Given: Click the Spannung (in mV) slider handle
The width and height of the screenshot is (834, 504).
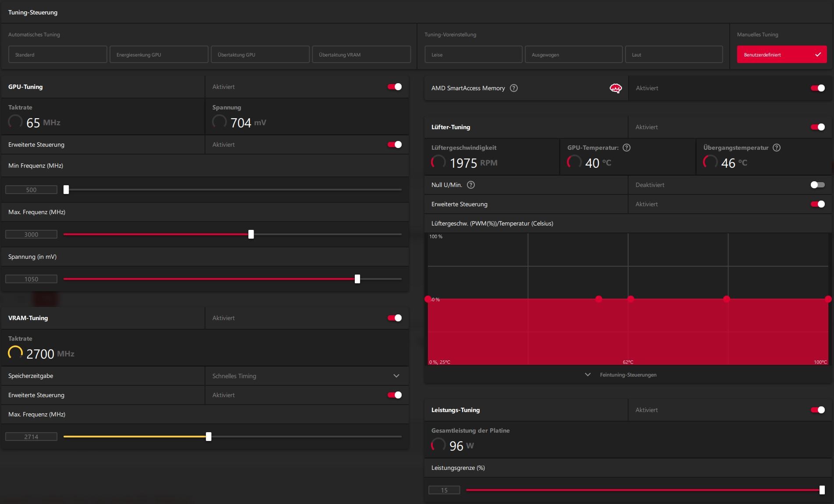Looking at the screenshot, I should pos(357,279).
